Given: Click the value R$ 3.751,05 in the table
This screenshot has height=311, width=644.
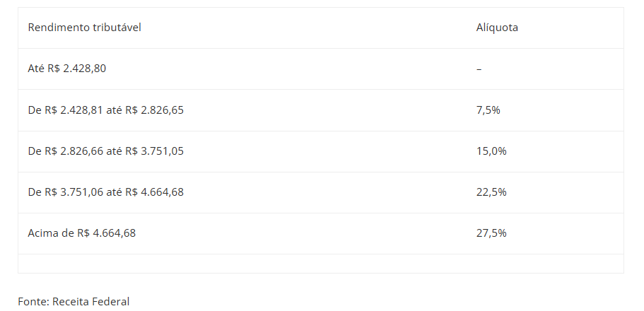Looking at the screenshot, I should [x=154, y=151].
